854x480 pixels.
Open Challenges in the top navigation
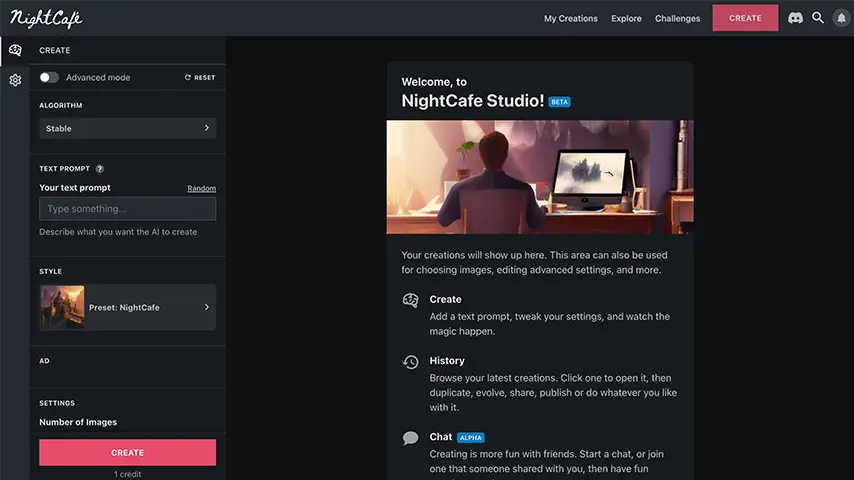pyautogui.click(x=677, y=18)
